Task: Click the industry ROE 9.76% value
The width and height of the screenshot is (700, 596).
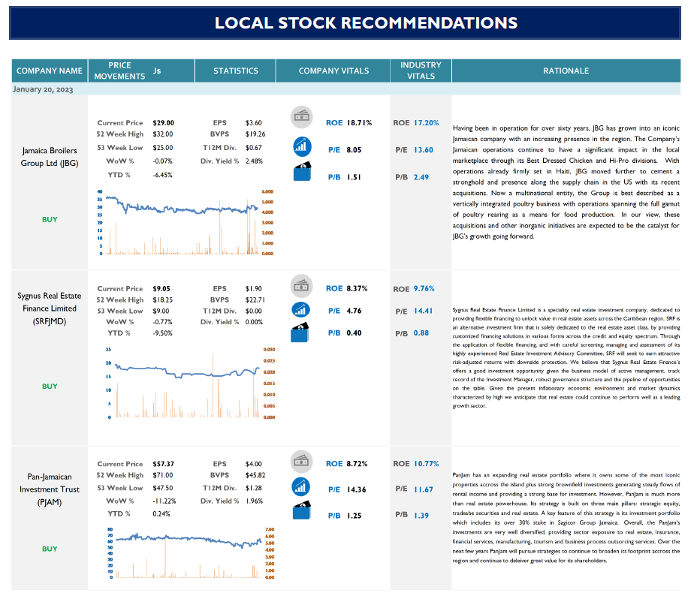Action: pyautogui.click(x=424, y=289)
